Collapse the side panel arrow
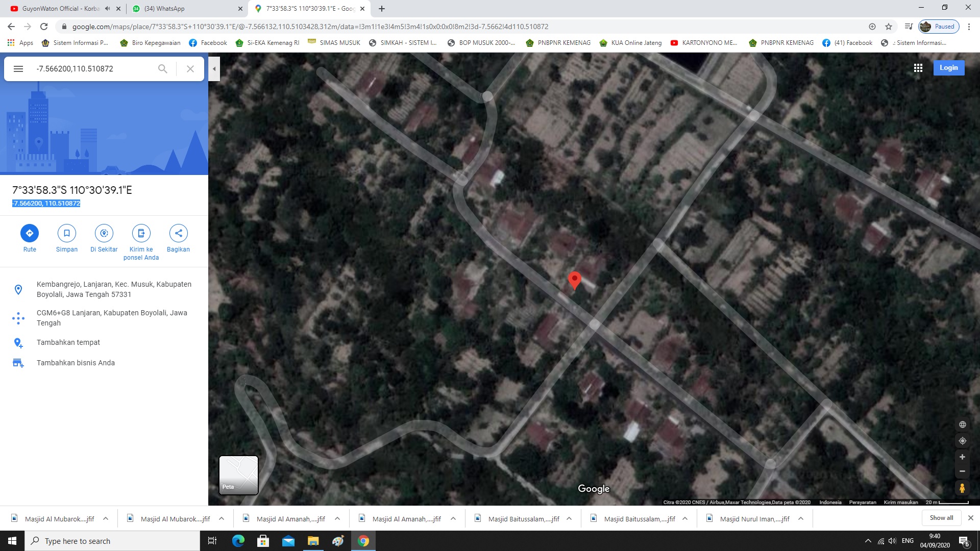980x551 pixels. tap(214, 69)
